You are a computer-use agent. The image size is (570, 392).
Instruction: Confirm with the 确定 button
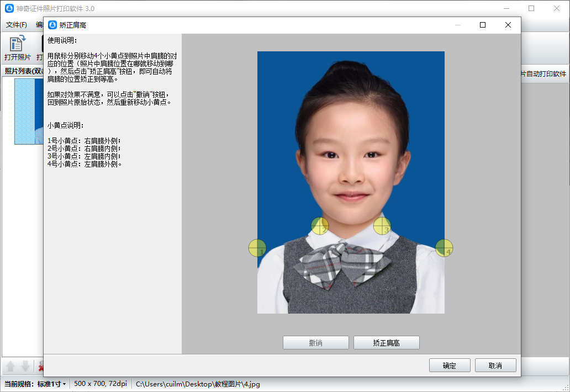[x=450, y=365]
